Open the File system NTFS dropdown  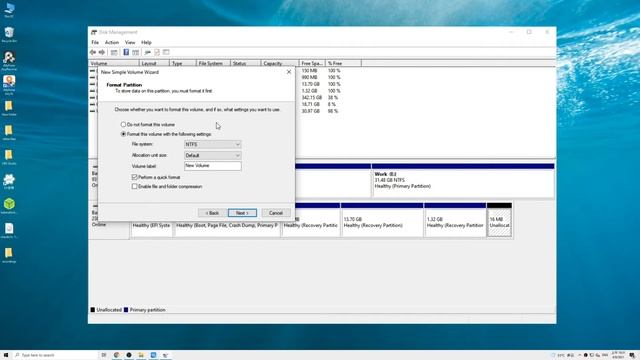[213, 144]
